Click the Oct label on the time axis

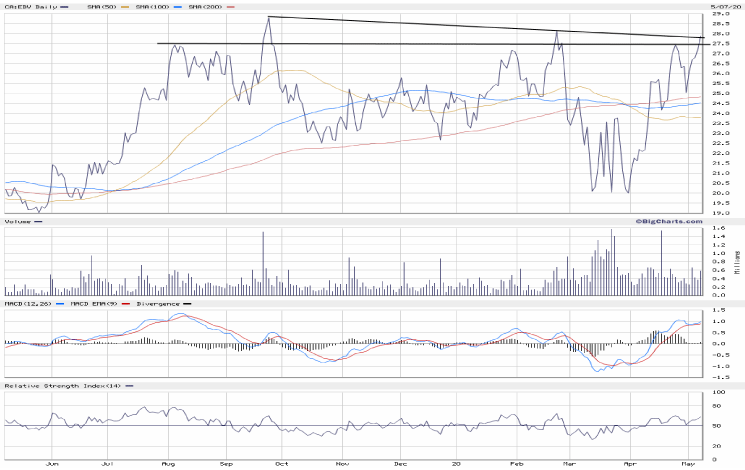click(281, 464)
